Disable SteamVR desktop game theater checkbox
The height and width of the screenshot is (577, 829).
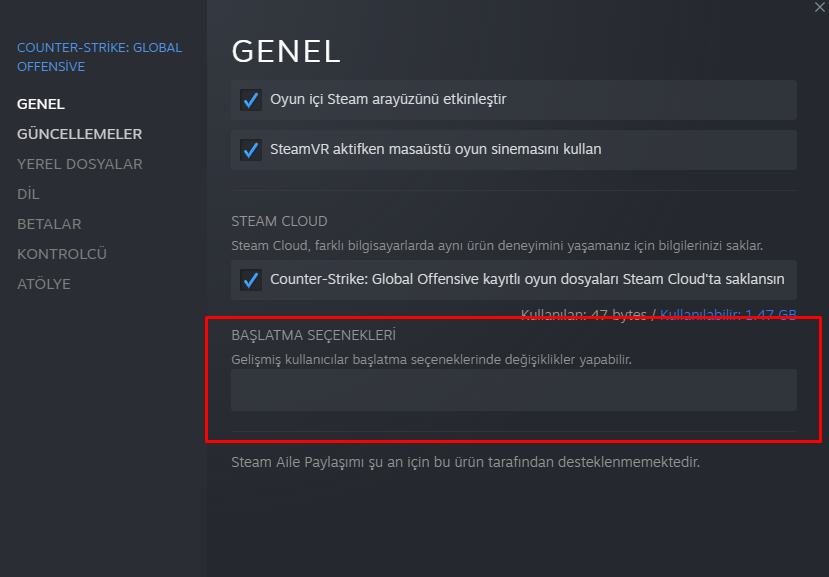pyautogui.click(x=250, y=150)
